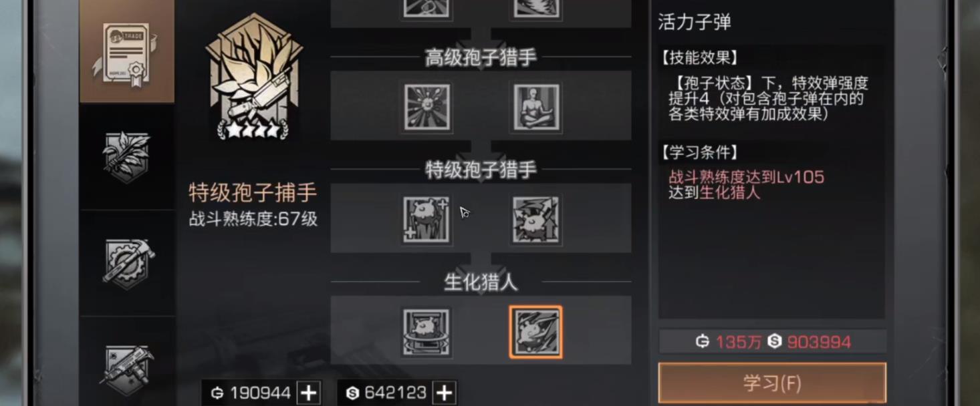Select left spore skill under 生化猎人
980x406 pixels.
[426, 332]
